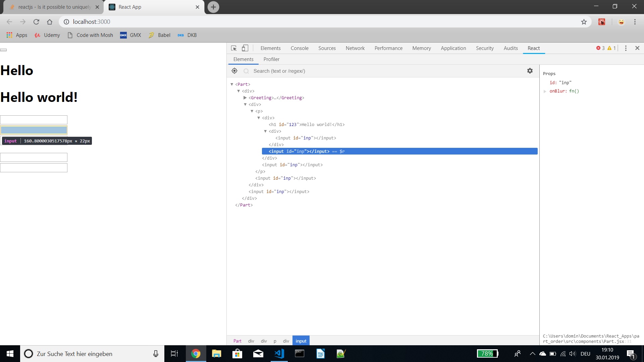
Task: Reload the page via the refresh icon
Action: (36, 21)
